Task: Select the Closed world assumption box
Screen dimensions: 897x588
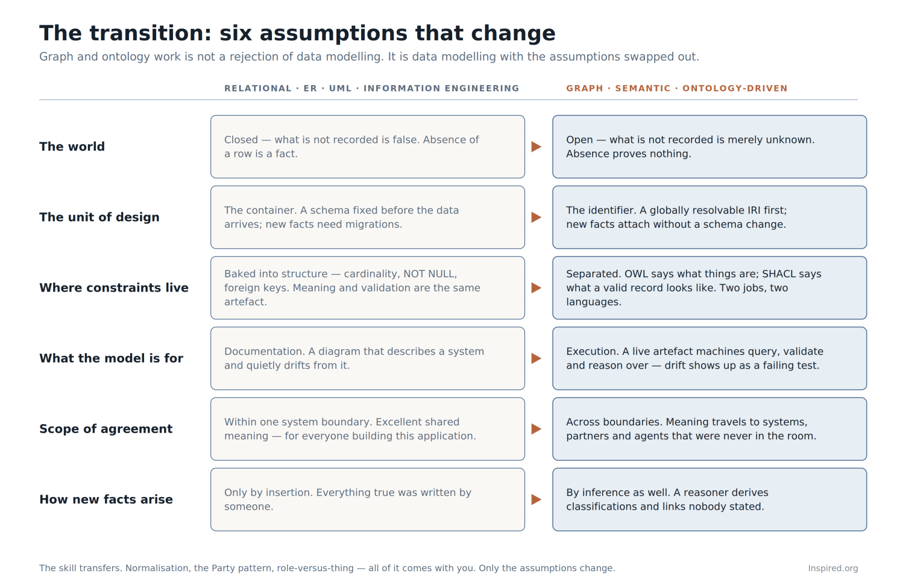Action: pos(368,147)
